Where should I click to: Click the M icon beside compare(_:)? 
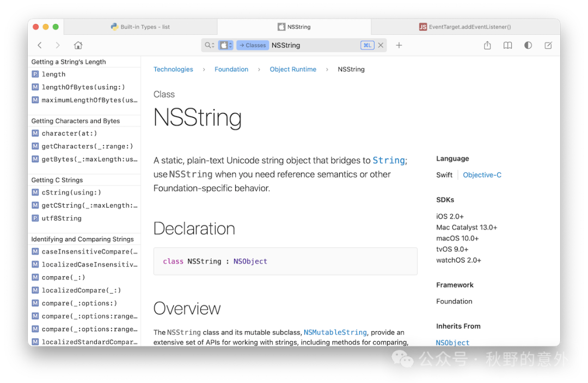(x=35, y=277)
